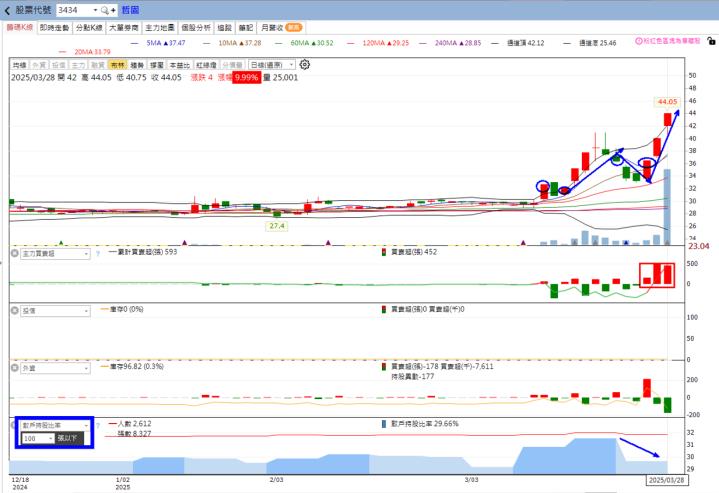Click the round icon beside 投信 panel
The height and width of the screenshot is (493, 719).
tap(15, 310)
